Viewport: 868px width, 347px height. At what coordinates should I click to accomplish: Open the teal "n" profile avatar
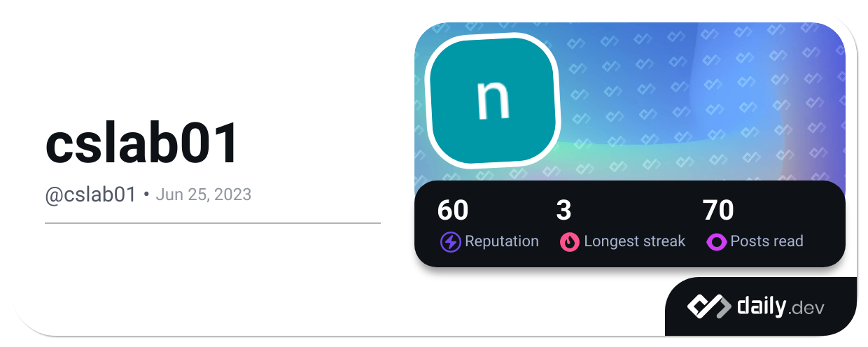(x=493, y=99)
